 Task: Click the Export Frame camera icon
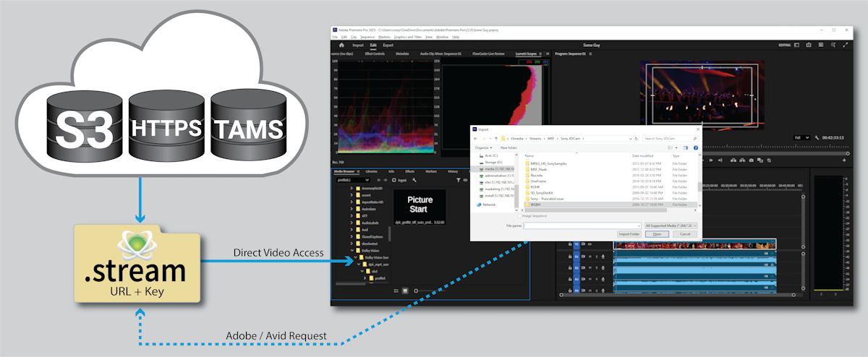pyautogui.click(x=751, y=159)
